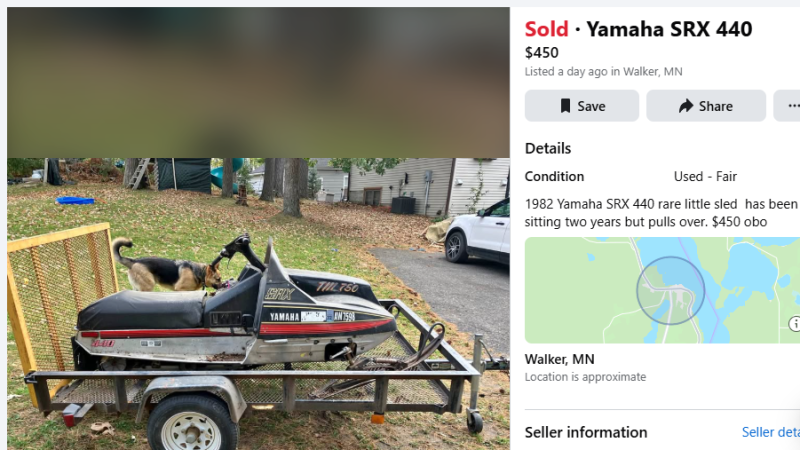
Task: Click the $450 price text
Action: pyautogui.click(x=541, y=53)
